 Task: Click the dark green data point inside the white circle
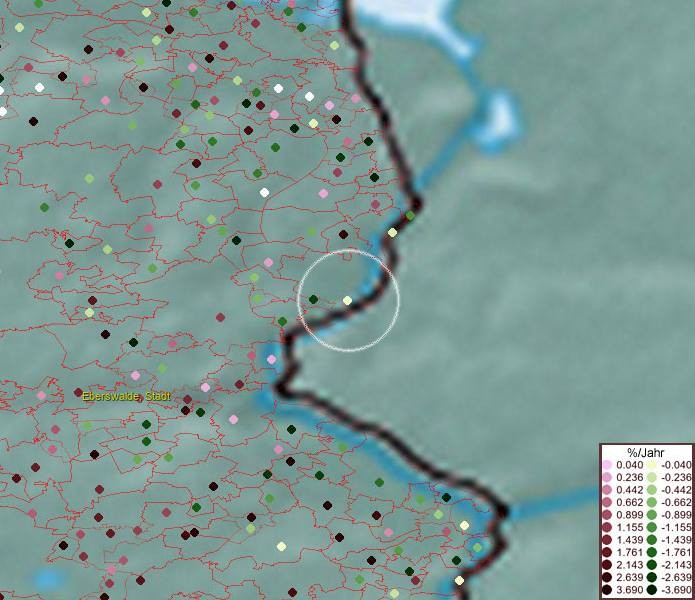pyautogui.click(x=313, y=300)
